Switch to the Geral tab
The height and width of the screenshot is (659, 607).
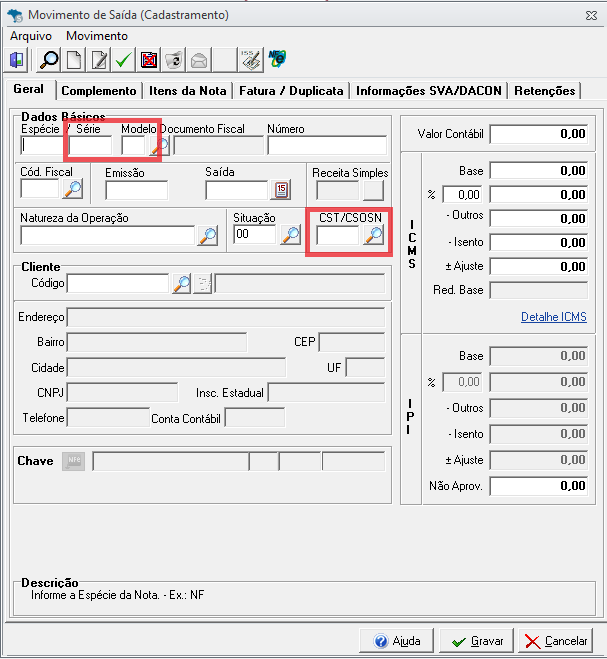[x=29, y=90]
